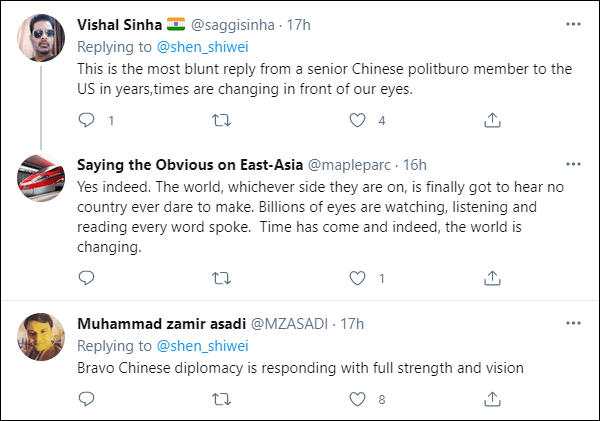Share Vishal Sinha's tweet
Image resolution: width=600 pixels, height=421 pixels.
(492, 120)
